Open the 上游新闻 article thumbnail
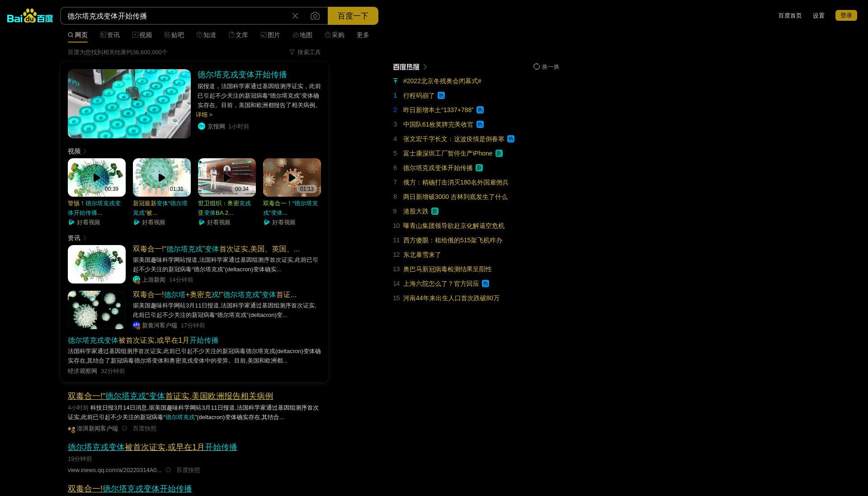Viewport: 868px width, 496px height. tap(97, 264)
